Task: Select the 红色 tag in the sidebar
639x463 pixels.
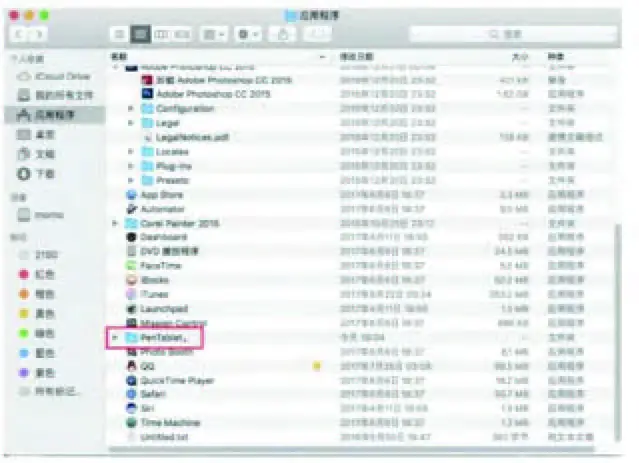Action: coord(37,274)
